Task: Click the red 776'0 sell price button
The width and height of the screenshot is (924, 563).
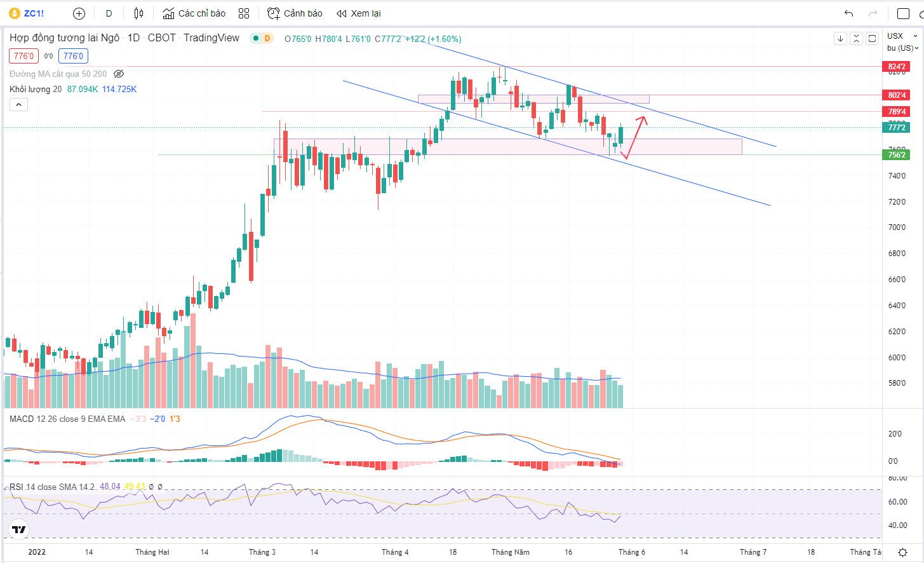Action: pos(24,56)
